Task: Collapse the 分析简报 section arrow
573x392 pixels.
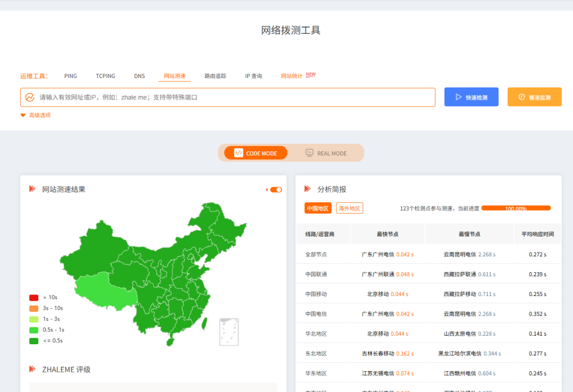Action: (x=308, y=188)
